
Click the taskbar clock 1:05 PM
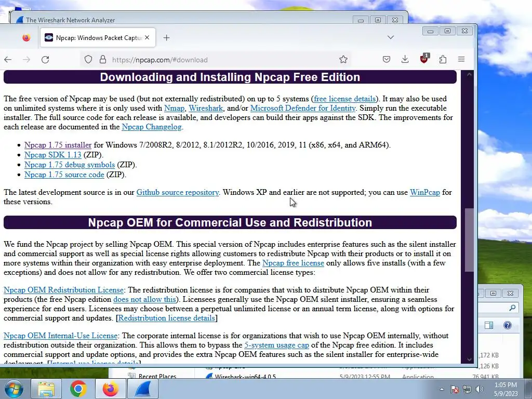[x=506, y=389]
